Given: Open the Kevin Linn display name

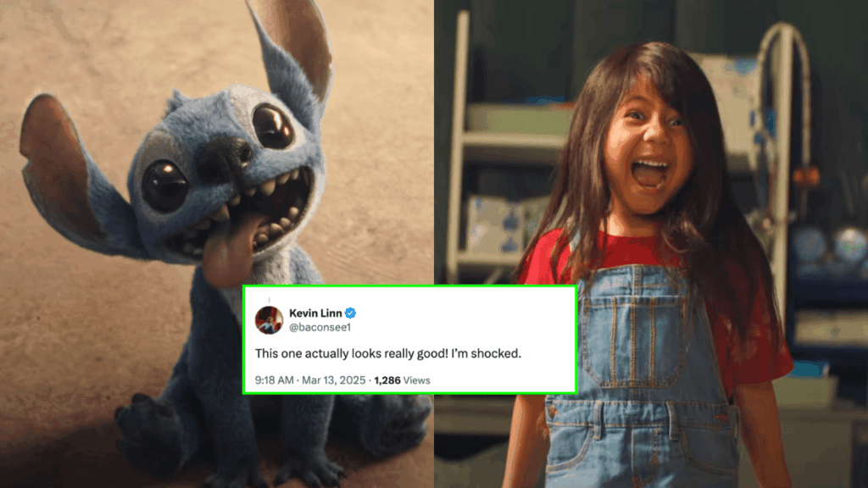Looking at the screenshot, I should point(315,313).
